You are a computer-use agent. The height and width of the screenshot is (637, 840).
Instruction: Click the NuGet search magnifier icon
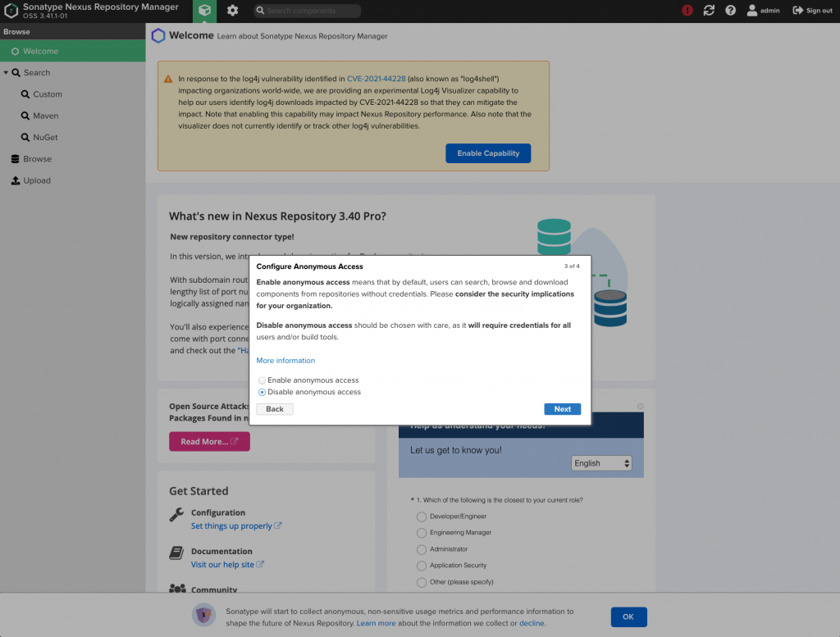(25, 137)
